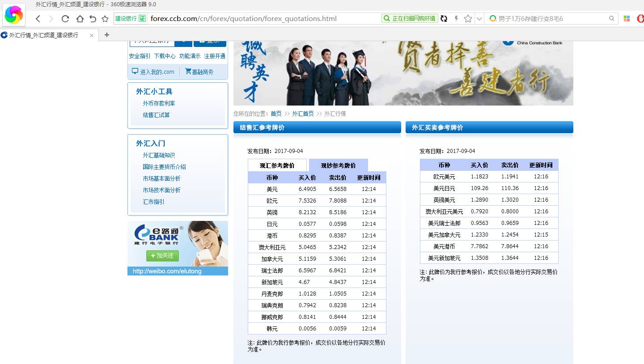
Task: Click 丹麦克朗 currency cell
Action: point(272,294)
